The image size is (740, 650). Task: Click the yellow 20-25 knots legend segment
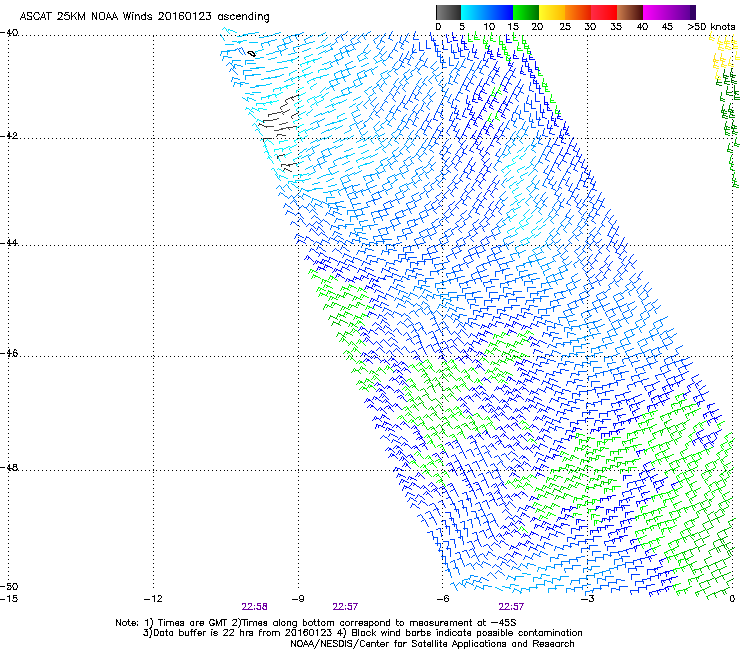click(x=552, y=12)
